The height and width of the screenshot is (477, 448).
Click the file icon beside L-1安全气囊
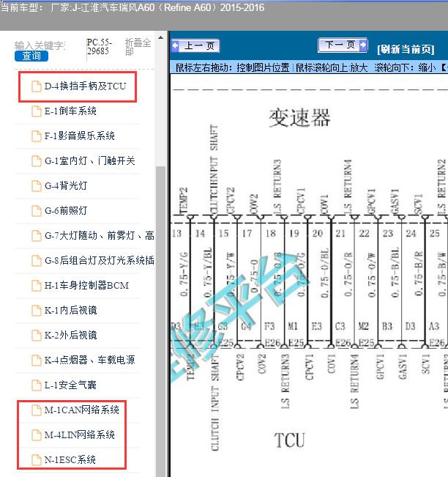tap(37, 385)
